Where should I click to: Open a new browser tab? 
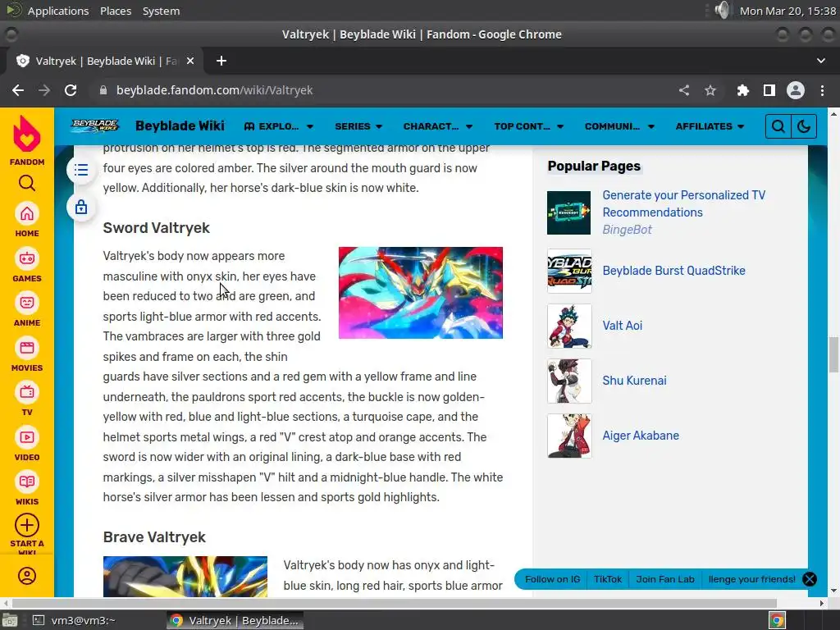pyautogui.click(x=221, y=61)
